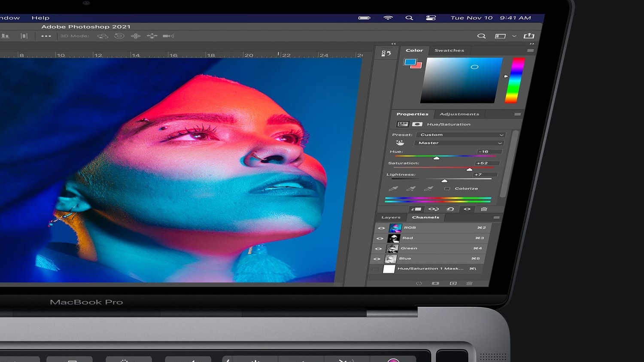Click the Saturation slider handle

click(x=469, y=170)
